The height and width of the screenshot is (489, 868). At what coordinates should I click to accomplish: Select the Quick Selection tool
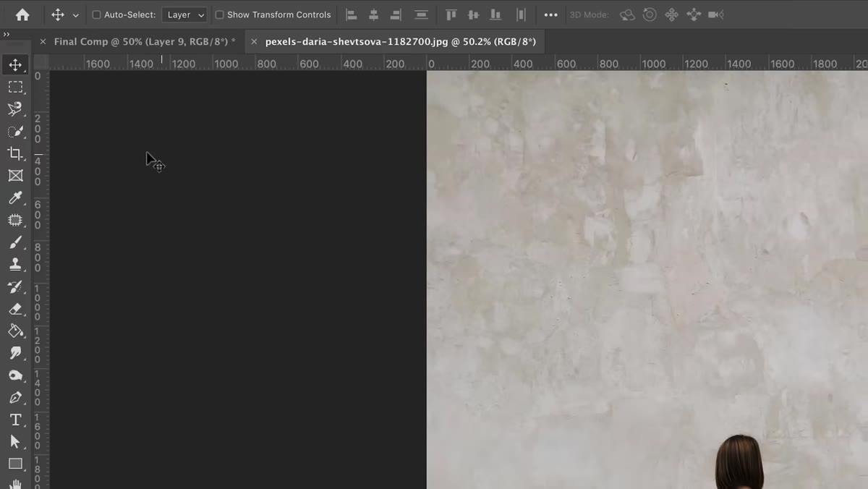click(15, 132)
